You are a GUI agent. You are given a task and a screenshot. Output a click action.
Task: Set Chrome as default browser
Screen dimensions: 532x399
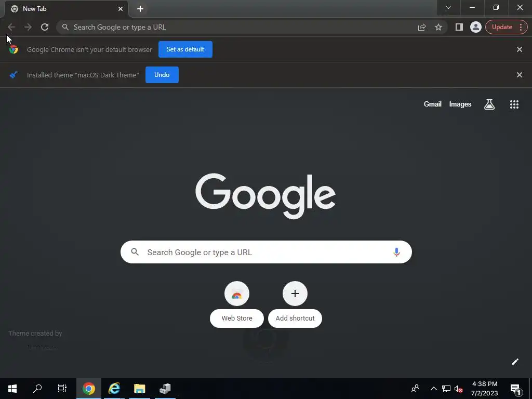pyautogui.click(x=185, y=49)
